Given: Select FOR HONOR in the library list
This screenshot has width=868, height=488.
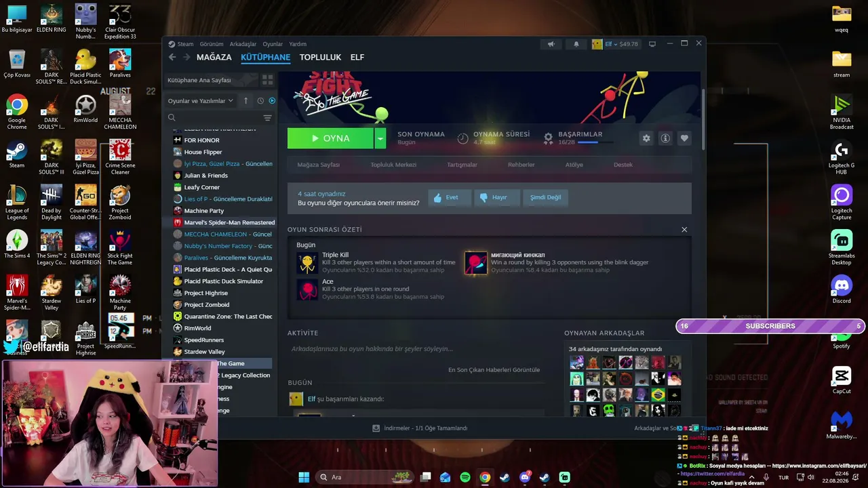Looking at the screenshot, I should click(201, 140).
